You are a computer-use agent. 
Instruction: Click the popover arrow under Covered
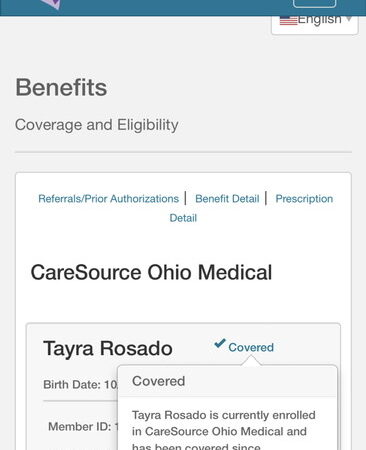[251, 361]
